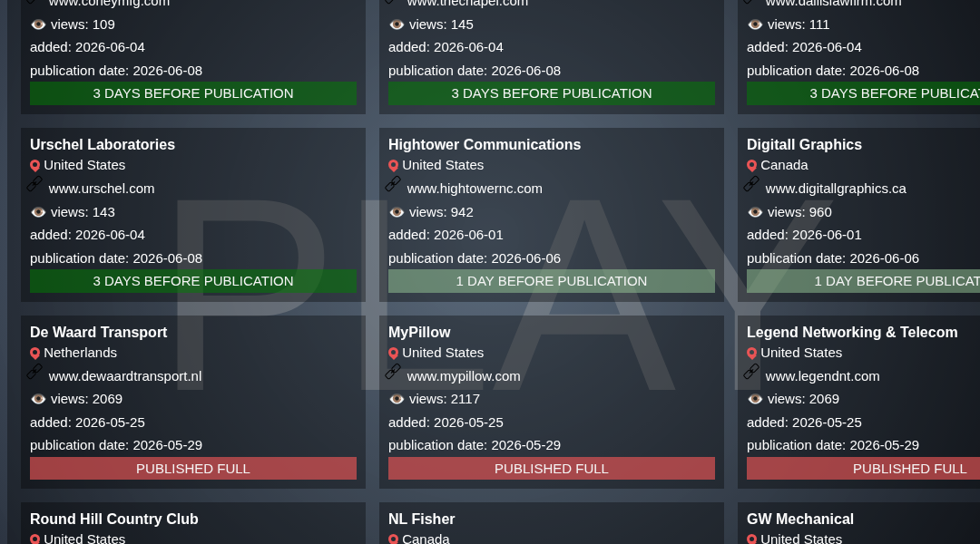Click the location pin icon for Urschel Laboratories
Screen dimensions: 980x544
pyautogui.click(x=35, y=166)
